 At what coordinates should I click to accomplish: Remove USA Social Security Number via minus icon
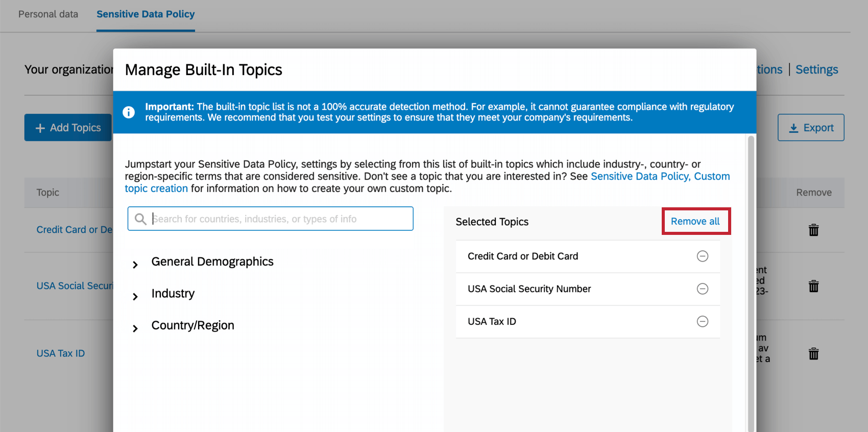tap(703, 289)
